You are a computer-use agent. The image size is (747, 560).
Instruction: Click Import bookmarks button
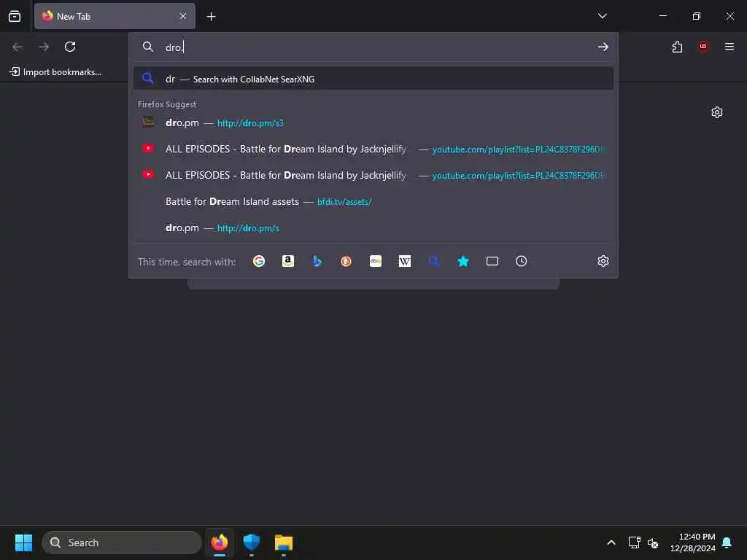tap(55, 72)
